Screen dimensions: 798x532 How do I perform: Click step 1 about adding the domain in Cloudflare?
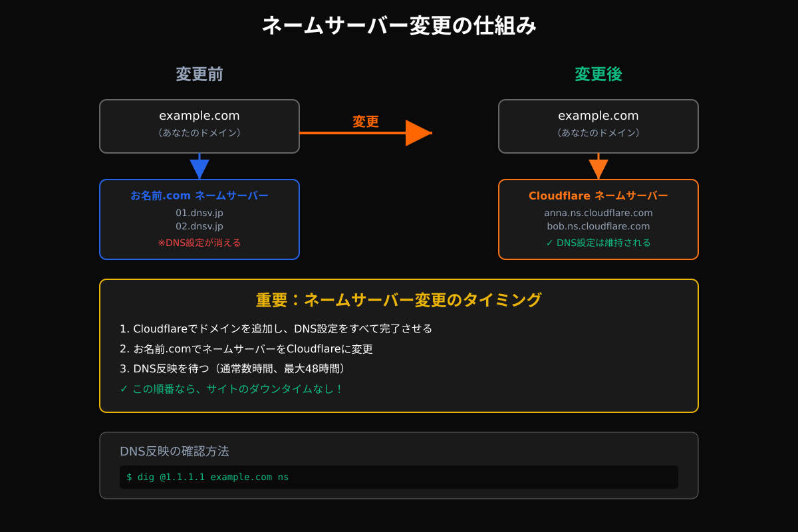click(x=276, y=329)
